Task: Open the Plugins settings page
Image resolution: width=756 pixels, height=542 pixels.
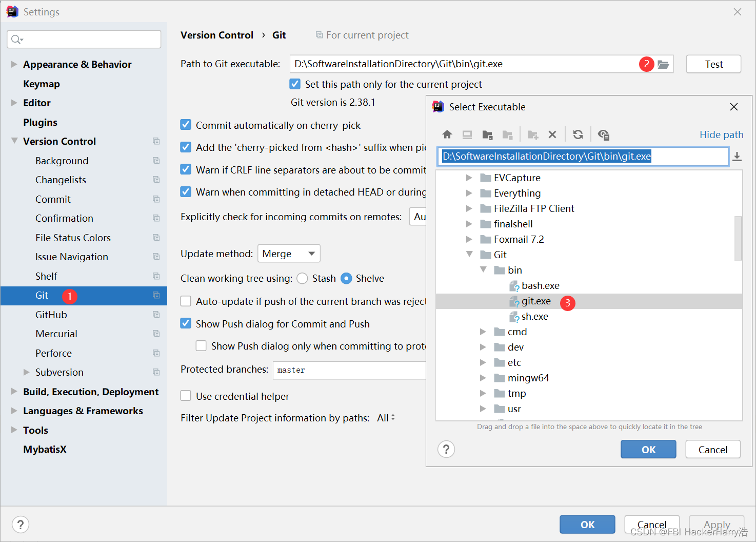Action: [40, 122]
